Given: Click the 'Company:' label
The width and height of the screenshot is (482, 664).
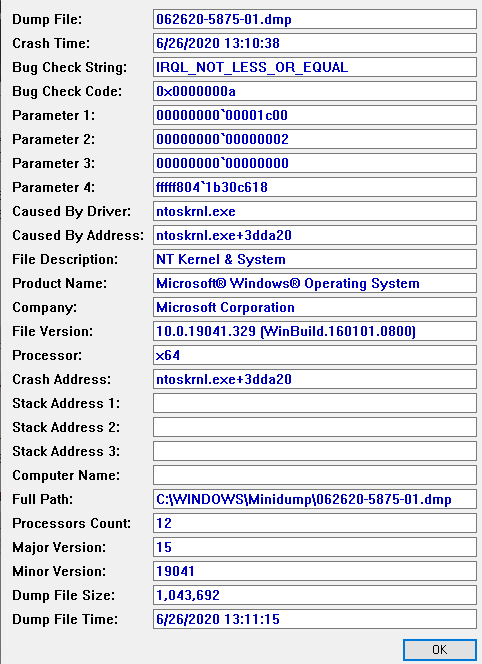Looking at the screenshot, I should (x=44, y=307).
